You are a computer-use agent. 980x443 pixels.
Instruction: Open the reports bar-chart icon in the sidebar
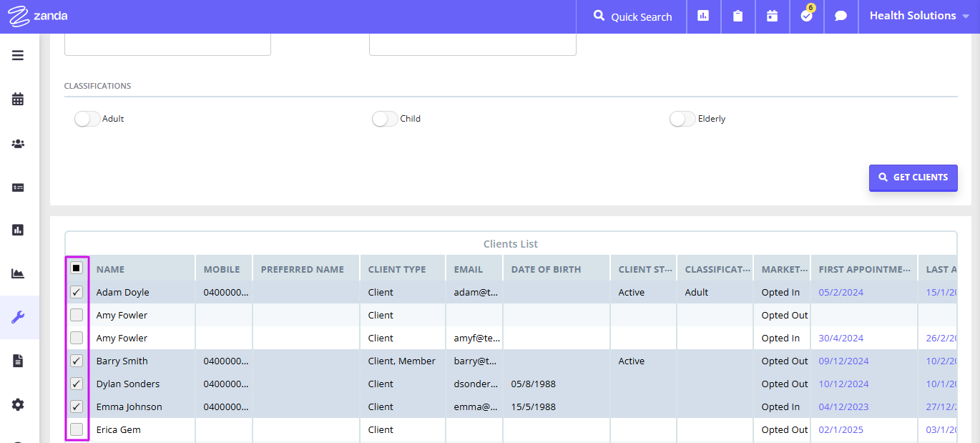pos(18,230)
